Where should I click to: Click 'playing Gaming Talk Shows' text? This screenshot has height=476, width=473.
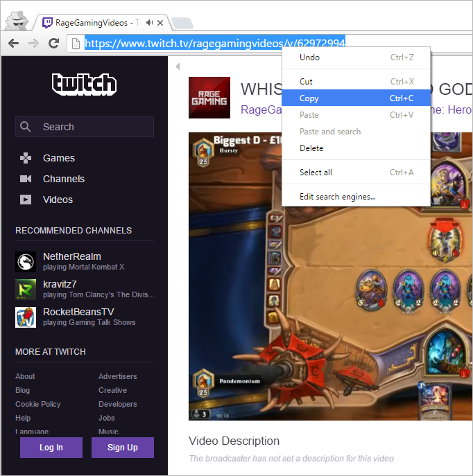tap(89, 322)
